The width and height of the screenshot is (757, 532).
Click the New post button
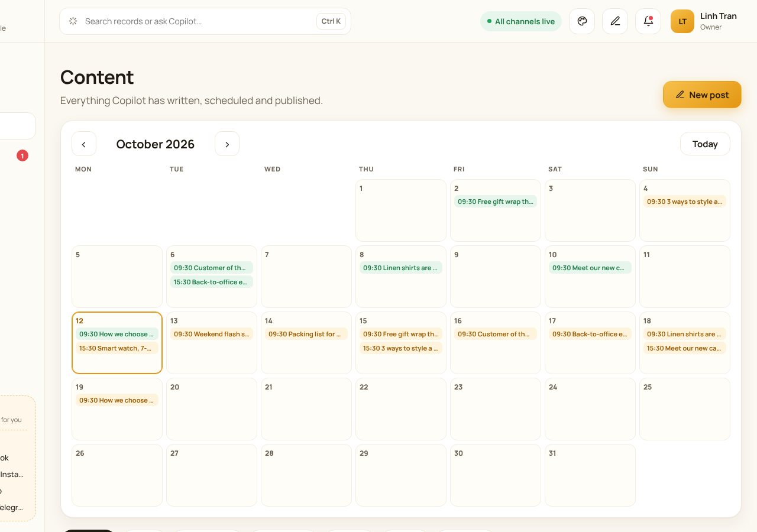click(x=702, y=95)
